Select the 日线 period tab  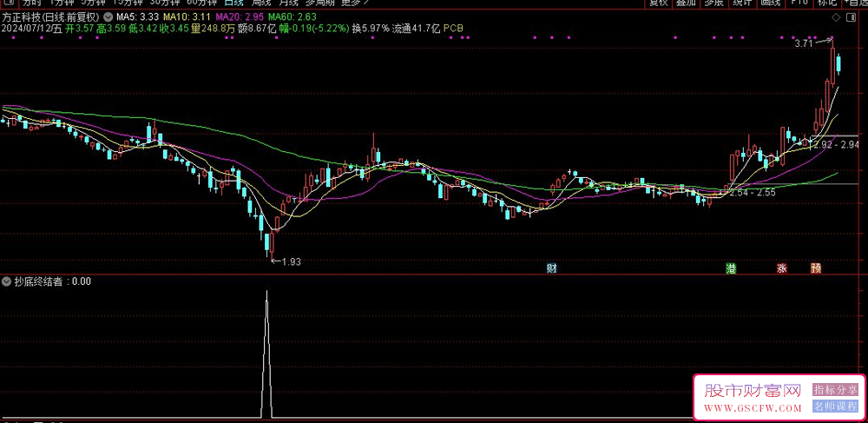233,3
